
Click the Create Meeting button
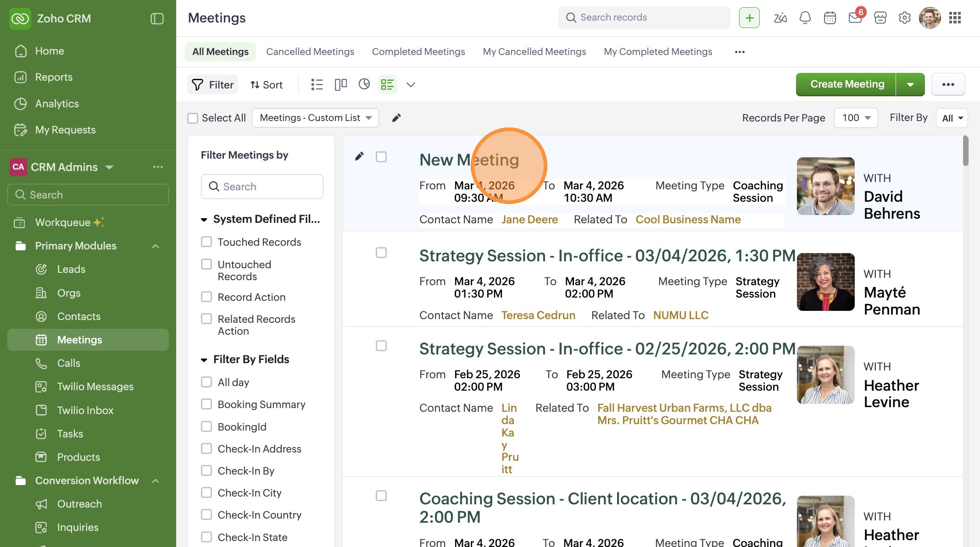[x=846, y=84]
